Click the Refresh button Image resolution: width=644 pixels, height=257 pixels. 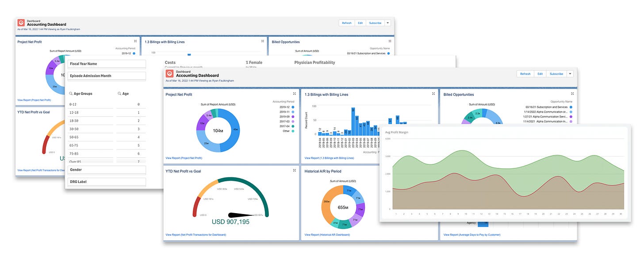525,74
